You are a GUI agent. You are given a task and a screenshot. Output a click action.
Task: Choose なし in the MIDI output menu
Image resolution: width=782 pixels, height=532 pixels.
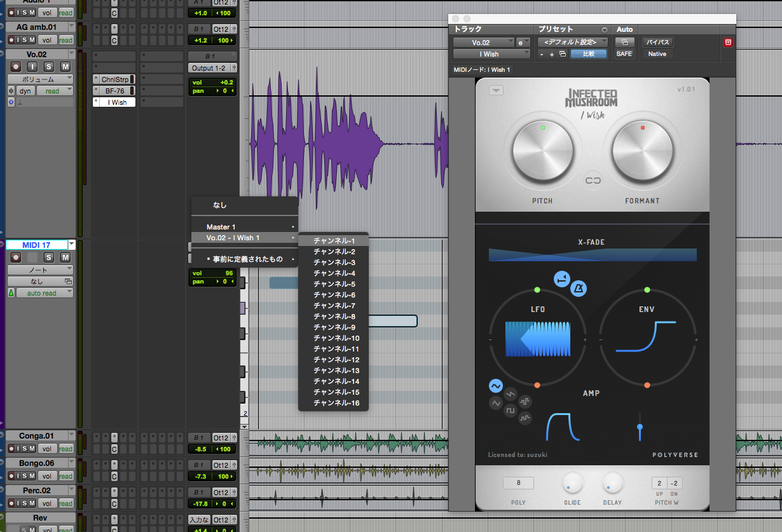click(x=245, y=205)
